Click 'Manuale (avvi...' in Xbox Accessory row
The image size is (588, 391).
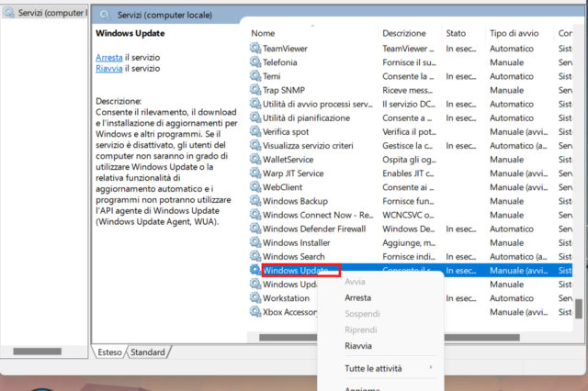518,311
